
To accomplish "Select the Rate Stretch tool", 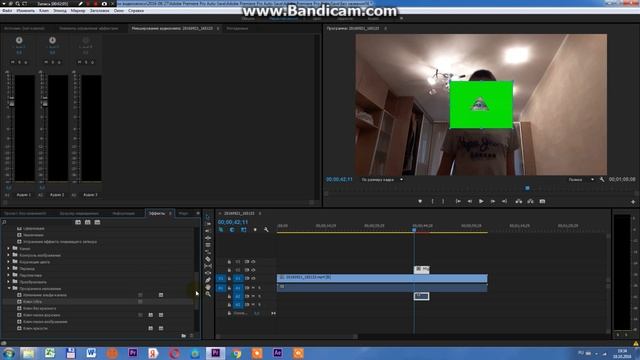I will tap(208, 245).
